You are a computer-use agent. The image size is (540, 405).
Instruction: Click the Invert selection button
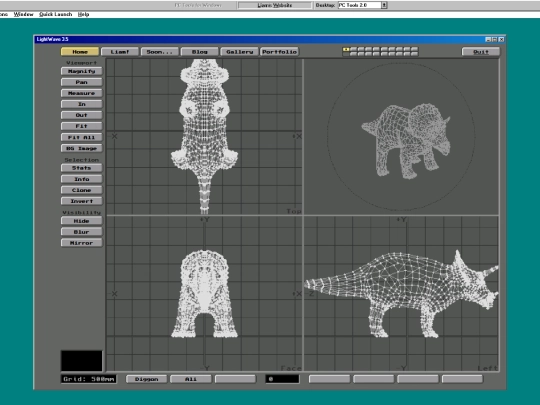tap(82, 201)
